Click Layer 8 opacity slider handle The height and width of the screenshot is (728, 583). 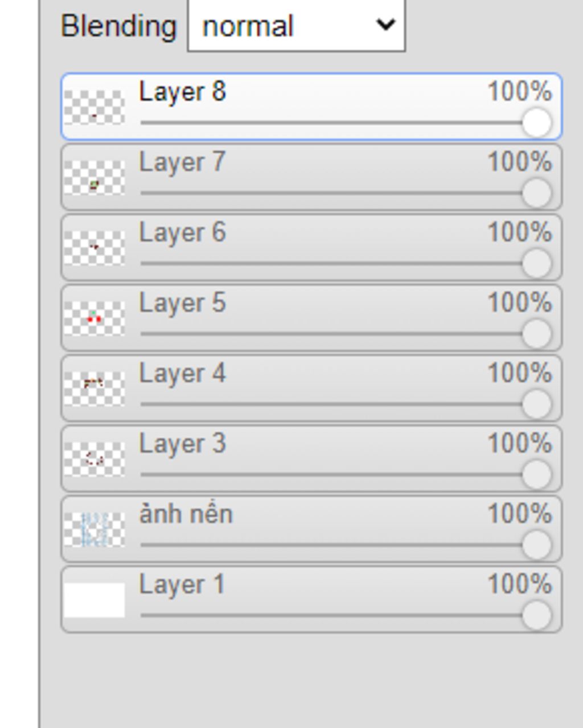pos(536,122)
